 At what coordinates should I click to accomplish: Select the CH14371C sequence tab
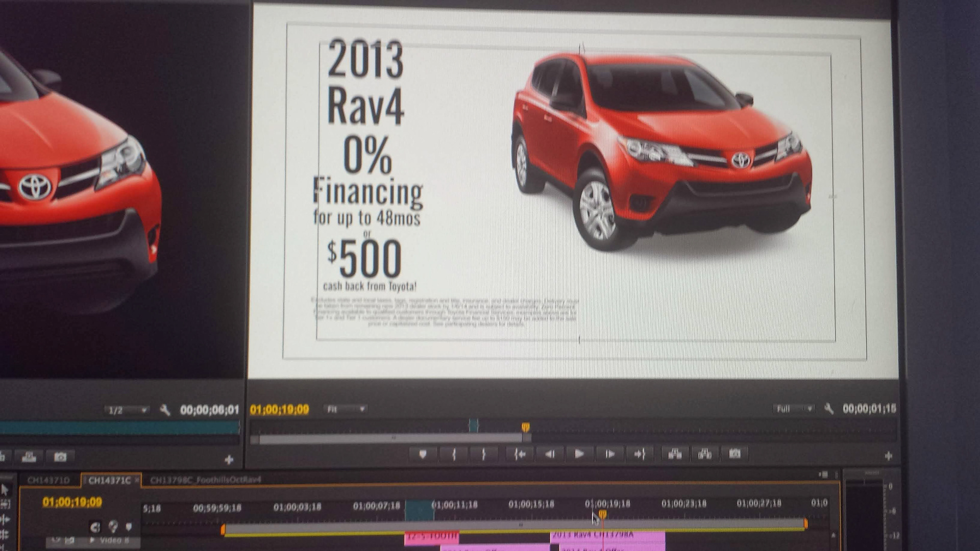(x=109, y=480)
